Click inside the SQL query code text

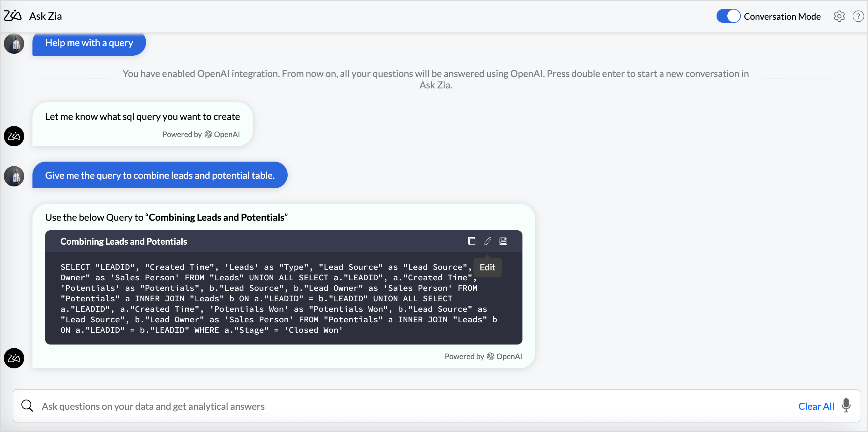pyautogui.click(x=279, y=298)
